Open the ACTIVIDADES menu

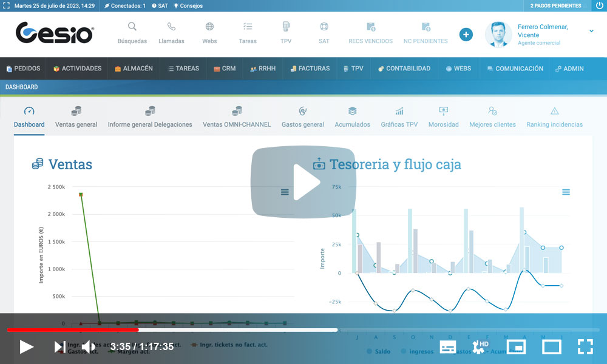coord(77,69)
